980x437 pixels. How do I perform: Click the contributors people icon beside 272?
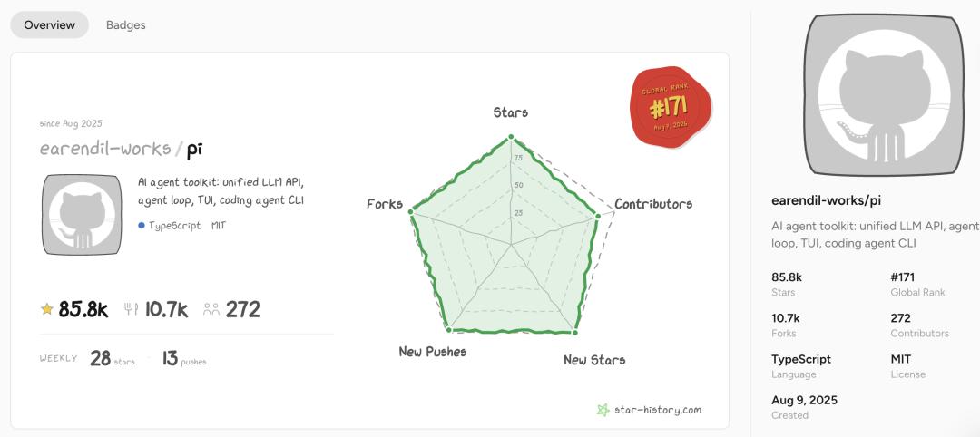[x=211, y=309]
